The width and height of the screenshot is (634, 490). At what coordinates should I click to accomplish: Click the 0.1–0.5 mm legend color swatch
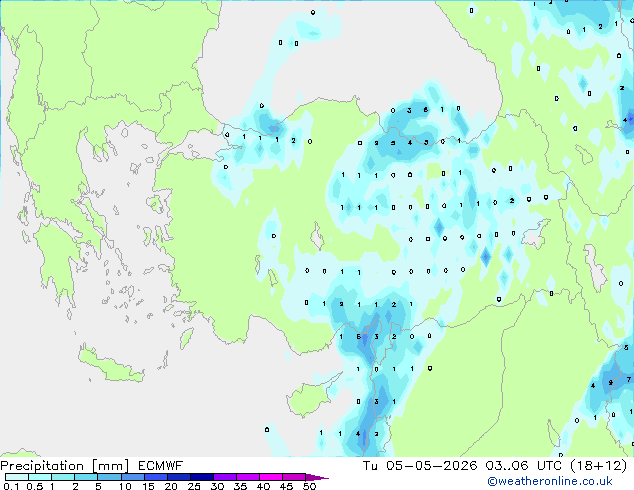17,477
